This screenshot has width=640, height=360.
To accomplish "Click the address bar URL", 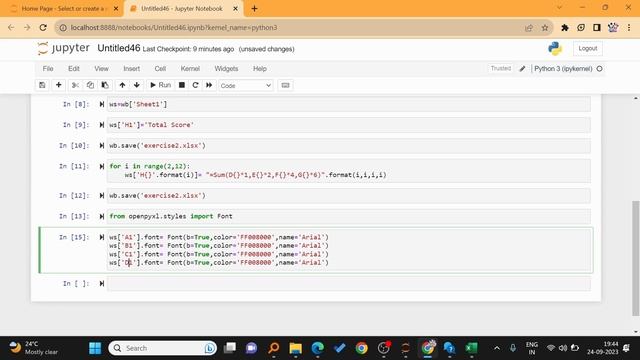I will 174,27.
